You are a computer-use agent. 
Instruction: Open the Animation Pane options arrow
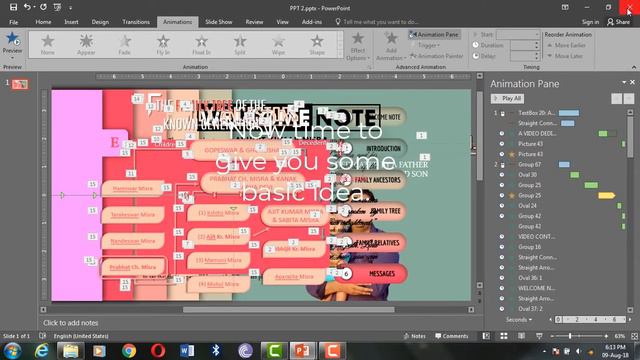(624, 82)
